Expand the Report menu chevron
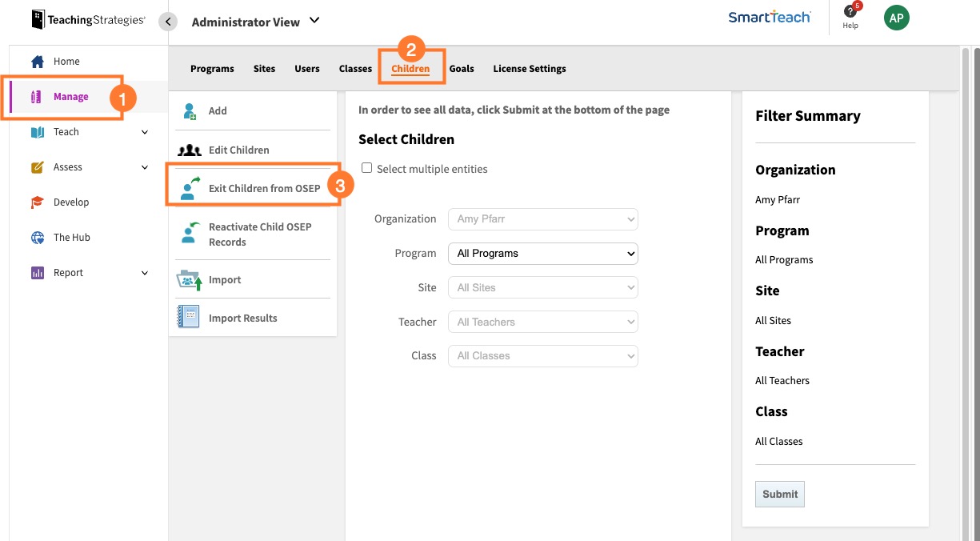The width and height of the screenshot is (980, 541). pos(145,273)
